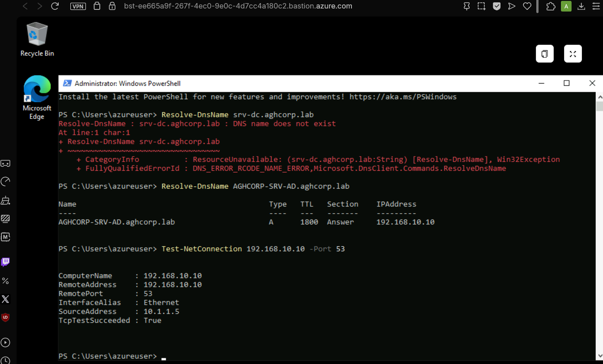Open the snapshot capture tool icon
The image size is (603, 364).
click(481, 6)
